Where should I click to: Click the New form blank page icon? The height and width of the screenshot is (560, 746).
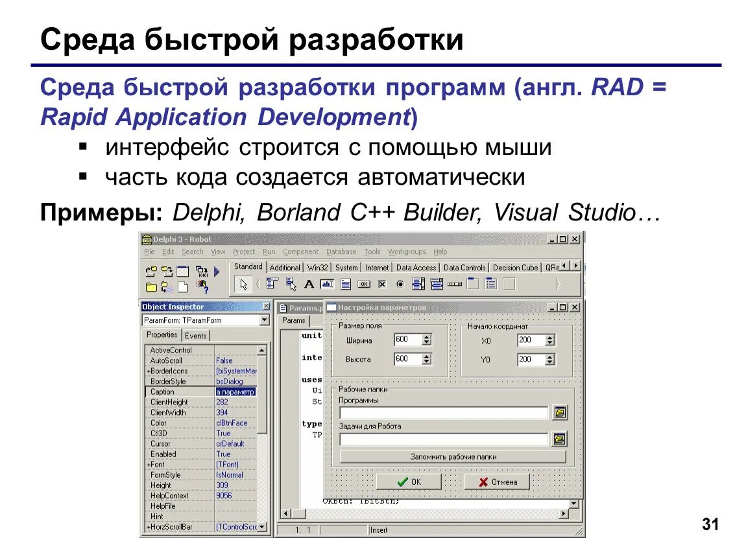(183, 287)
